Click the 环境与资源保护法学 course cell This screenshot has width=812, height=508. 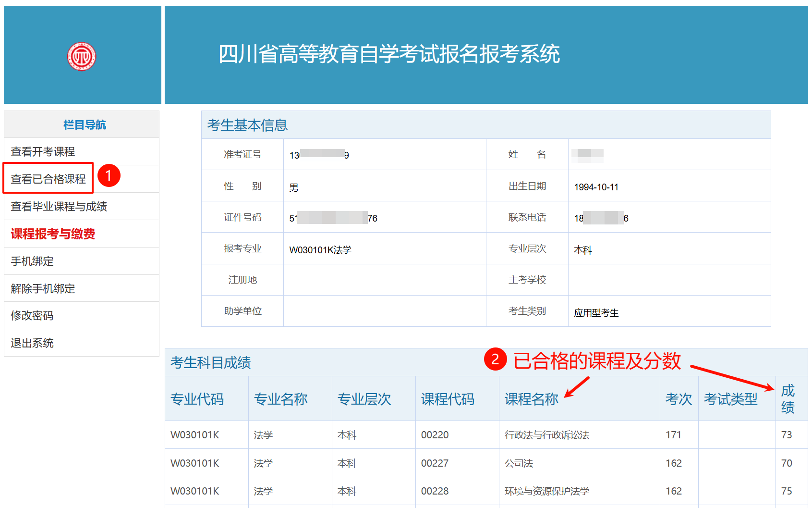pyautogui.click(x=546, y=491)
